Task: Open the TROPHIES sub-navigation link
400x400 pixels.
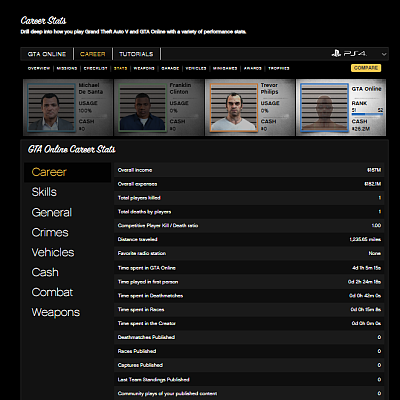Action: click(x=279, y=68)
